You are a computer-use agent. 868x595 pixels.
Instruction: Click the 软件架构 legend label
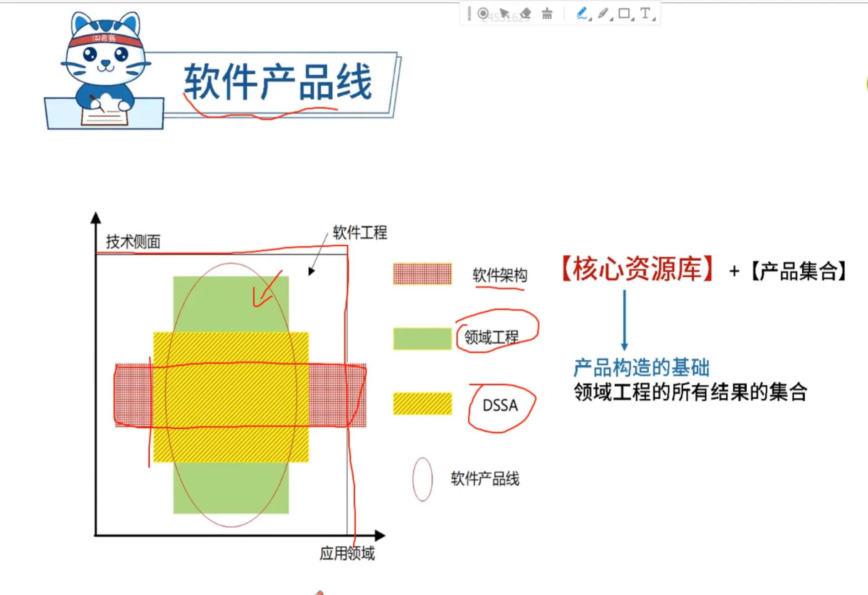click(500, 275)
